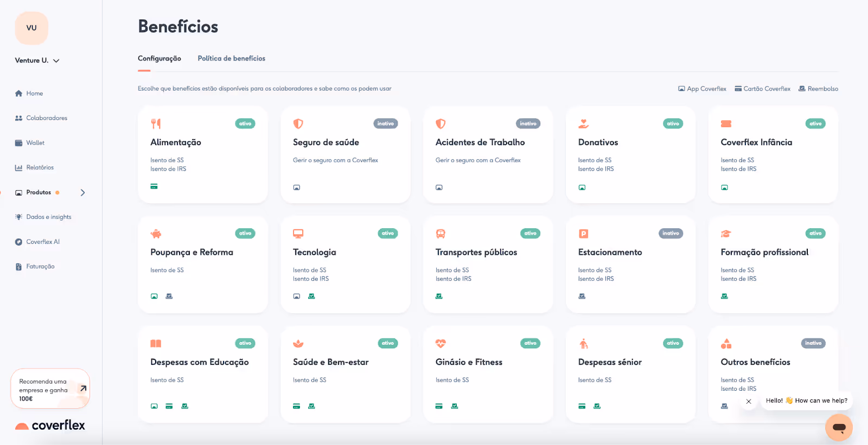
Task: Click the Tecnologia monitor icon
Action: click(x=298, y=234)
